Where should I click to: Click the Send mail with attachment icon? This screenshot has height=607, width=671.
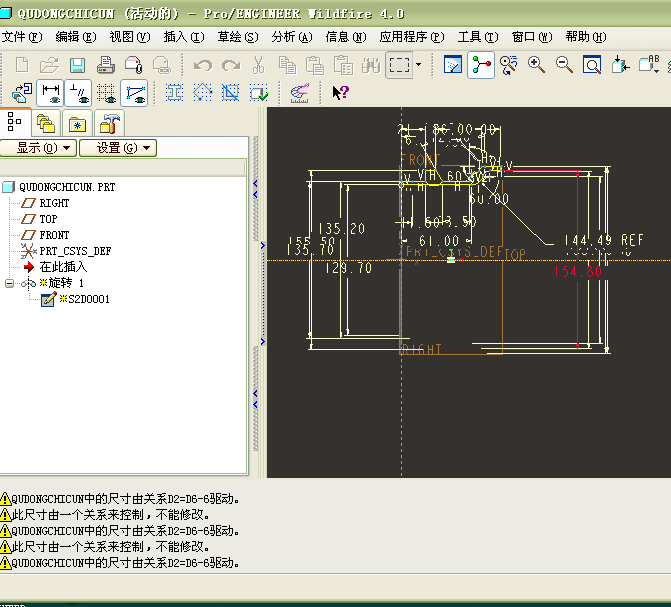pyautogui.click(x=134, y=65)
